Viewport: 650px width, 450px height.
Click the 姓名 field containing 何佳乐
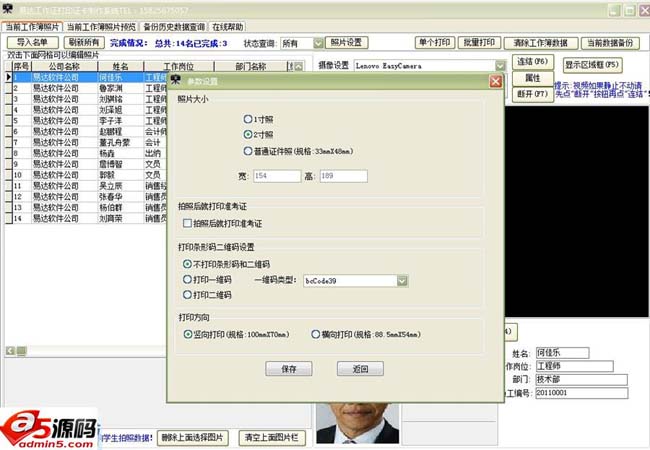[x=562, y=353]
